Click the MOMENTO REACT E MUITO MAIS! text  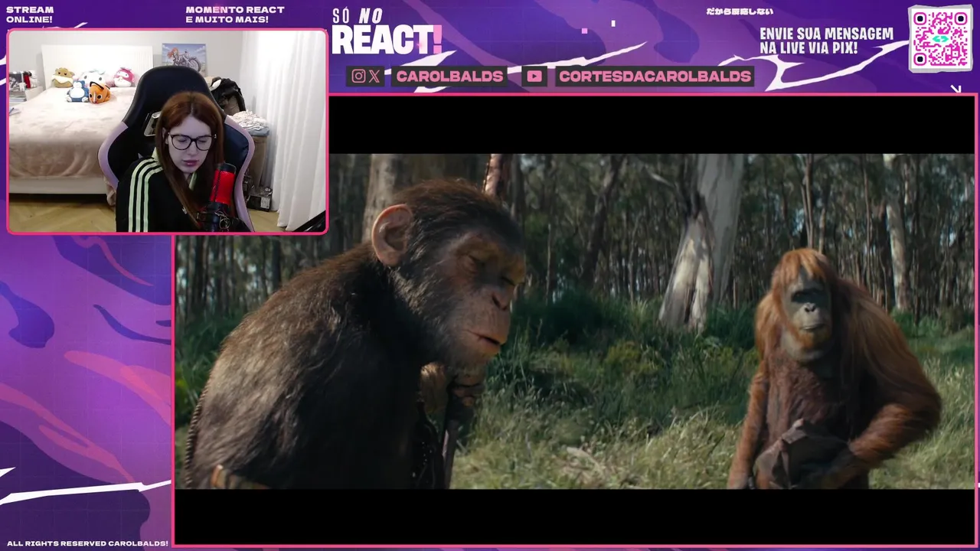coord(235,15)
